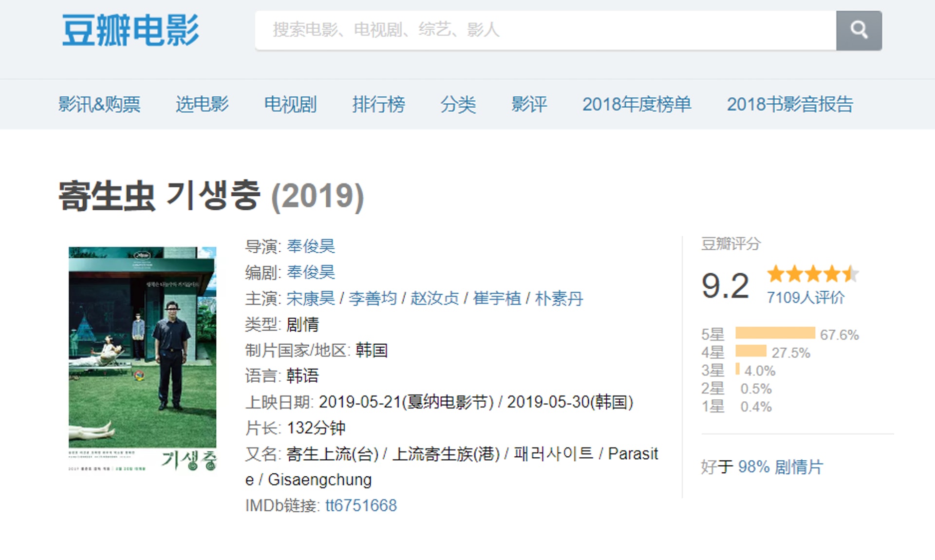Click the alternate title 寄生上流(台)
935x560 pixels.
point(333,454)
